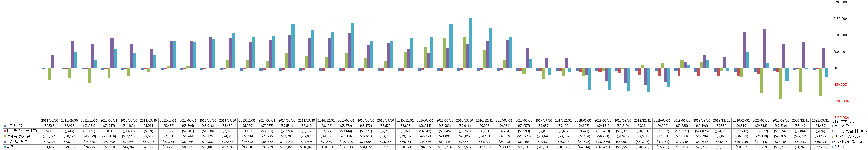Select the 2011/06/30 column header
The width and height of the screenshot is (868, 150).
(x=50, y=120)
